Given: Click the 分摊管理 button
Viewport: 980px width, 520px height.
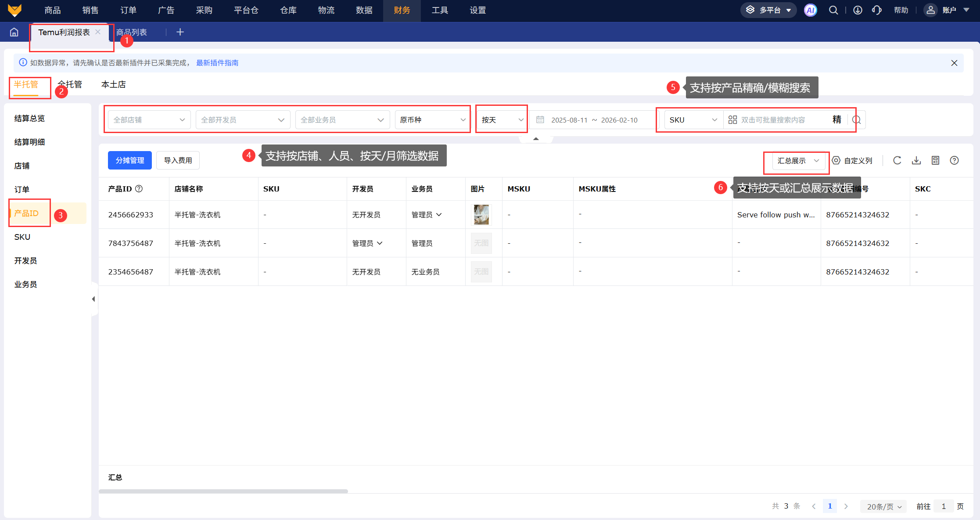Looking at the screenshot, I should pyautogui.click(x=130, y=160).
